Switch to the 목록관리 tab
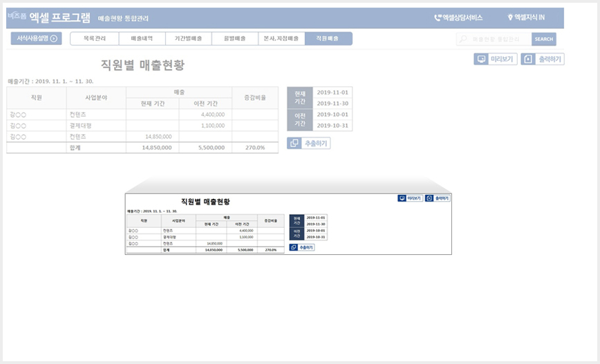Viewport: 600px width, 364px height. pos(95,39)
